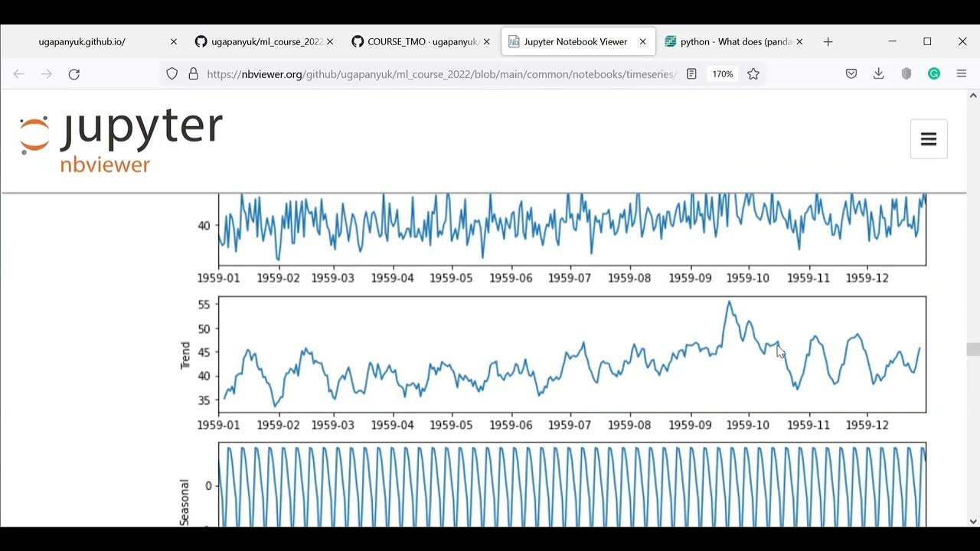Go forward with the browser forward arrow
980x551 pixels.
(x=47, y=74)
